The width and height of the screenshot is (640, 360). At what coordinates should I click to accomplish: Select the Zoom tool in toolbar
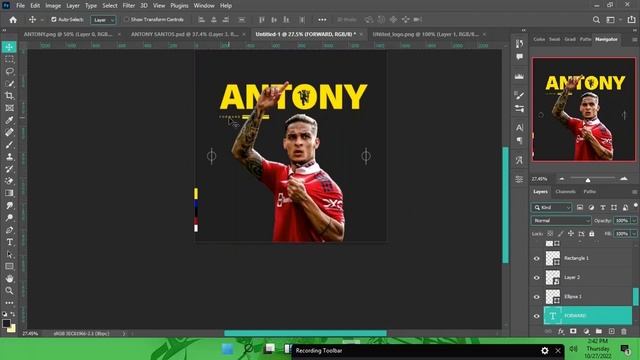(x=9, y=291)
